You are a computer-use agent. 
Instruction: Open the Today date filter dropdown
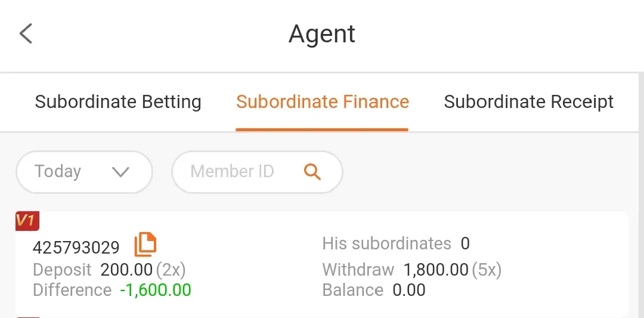click(84, 172)
